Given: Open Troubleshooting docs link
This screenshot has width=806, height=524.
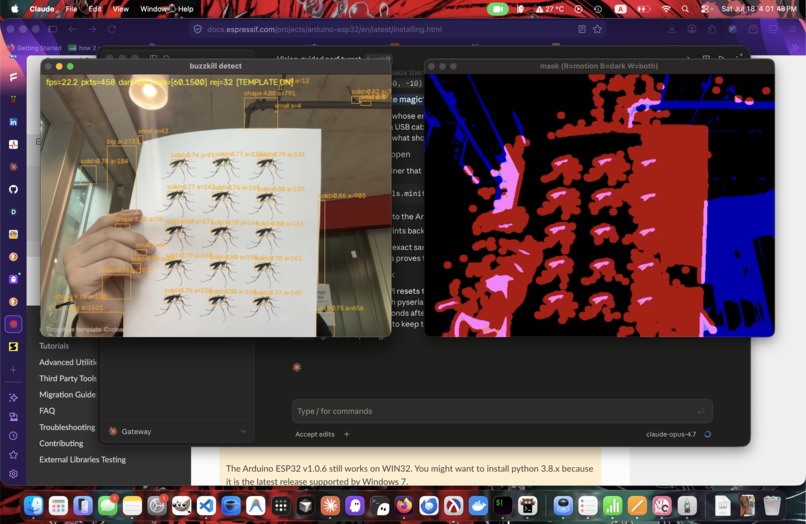Looking at the screenshot, I should [67, 427].
